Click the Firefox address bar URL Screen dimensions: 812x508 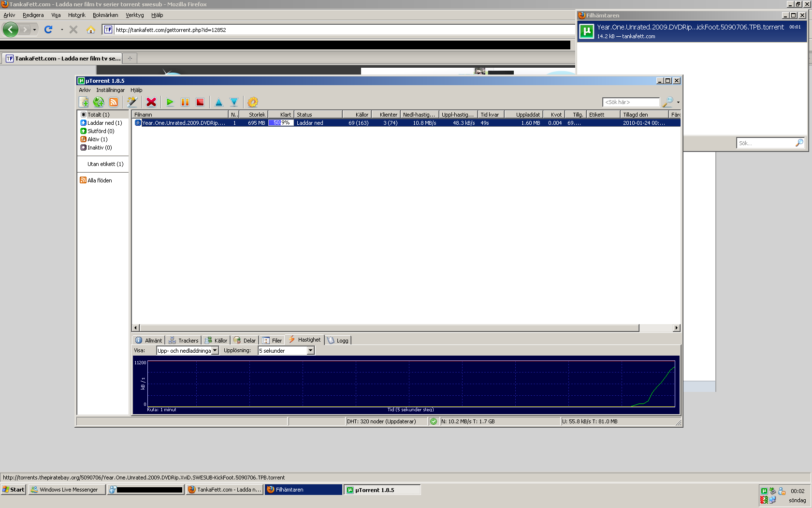click(171, 30)
